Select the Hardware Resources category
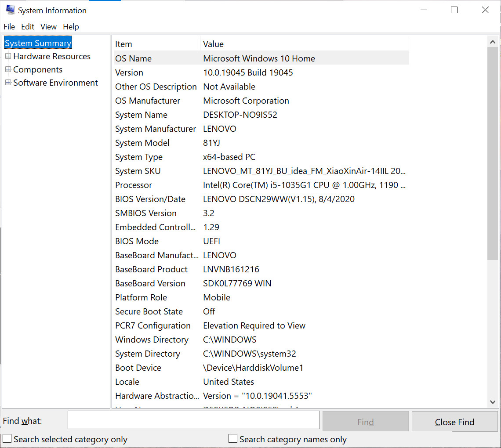Image resolution: width=501 pixels, height=448 pixels. coord(52,56)
